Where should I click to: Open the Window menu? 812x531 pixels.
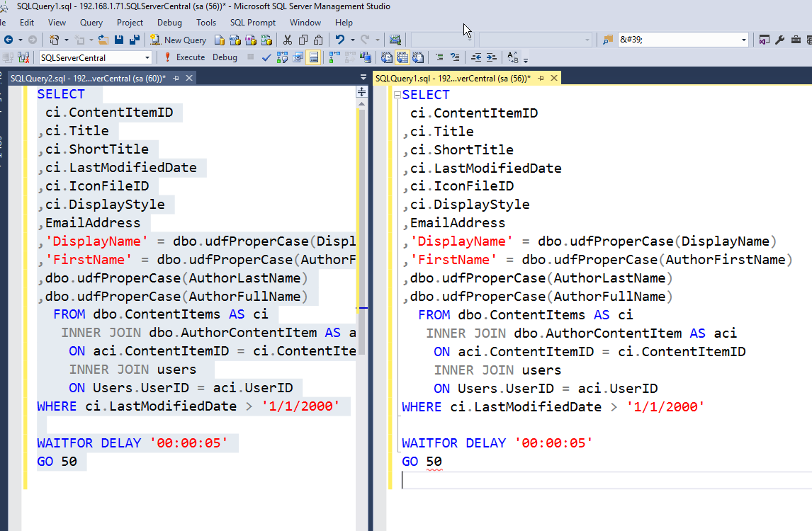click(x=305, y=22)
